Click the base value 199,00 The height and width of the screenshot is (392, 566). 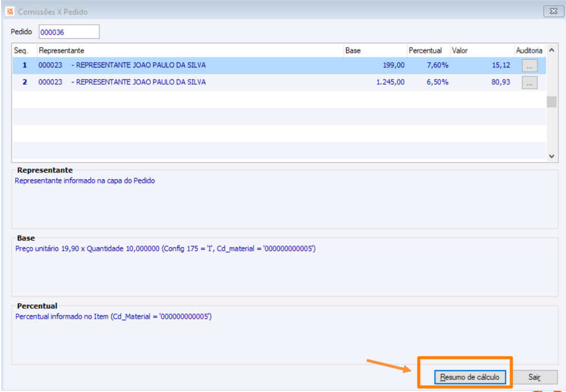[x=394, y=65]
